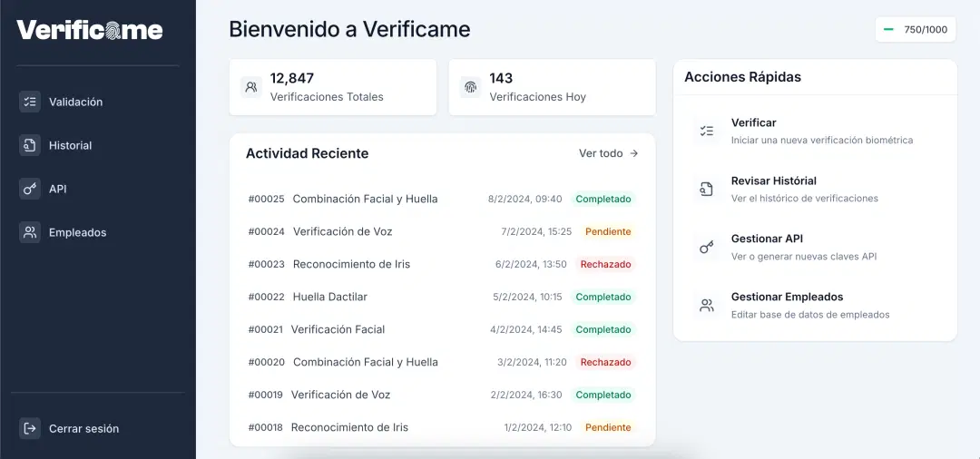Click Completado status of #00025
The image size is (980, 459).
tap(603, 200)
